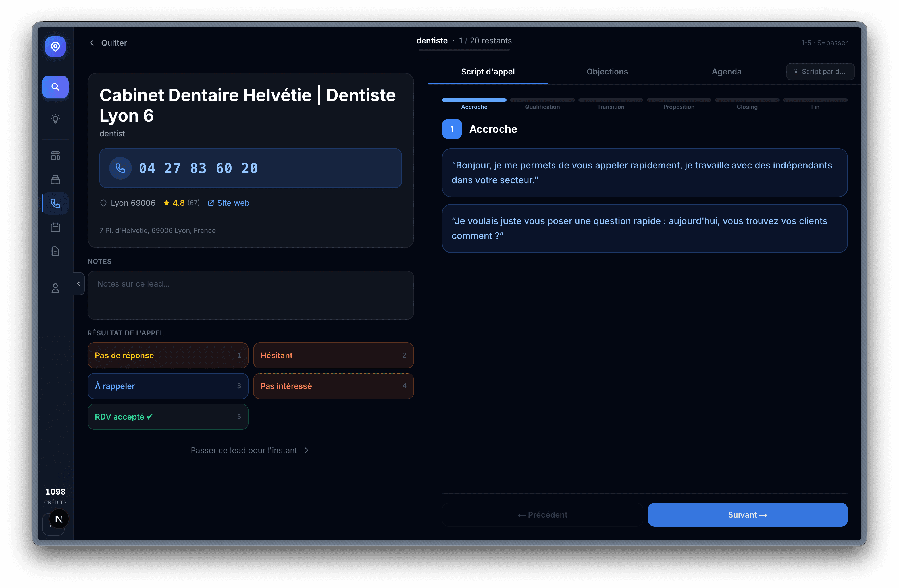This screenshot has height=588, width=899.
Task: Select the 'Pas de réponse' call result
Action: (x=168, y=355)
